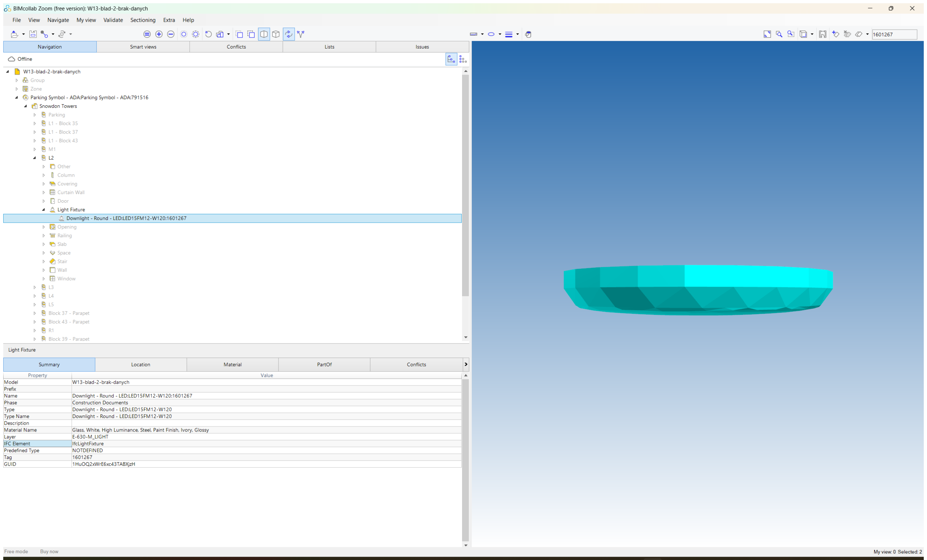Click the Buy now link
Image resolution: width=927 pixels, height=560 pixels.
click(49, 551)
